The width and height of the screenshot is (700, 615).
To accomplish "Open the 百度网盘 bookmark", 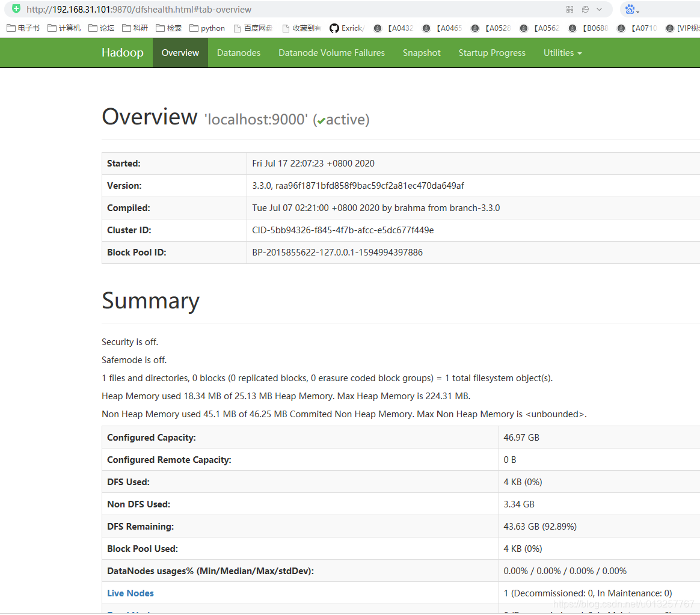I will [253, 28].
